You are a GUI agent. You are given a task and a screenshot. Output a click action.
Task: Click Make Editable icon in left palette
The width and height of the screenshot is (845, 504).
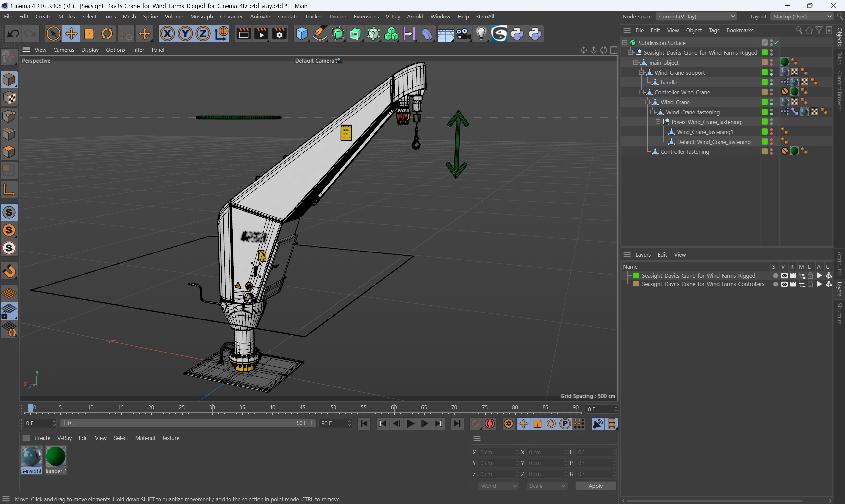pos(9,57)
